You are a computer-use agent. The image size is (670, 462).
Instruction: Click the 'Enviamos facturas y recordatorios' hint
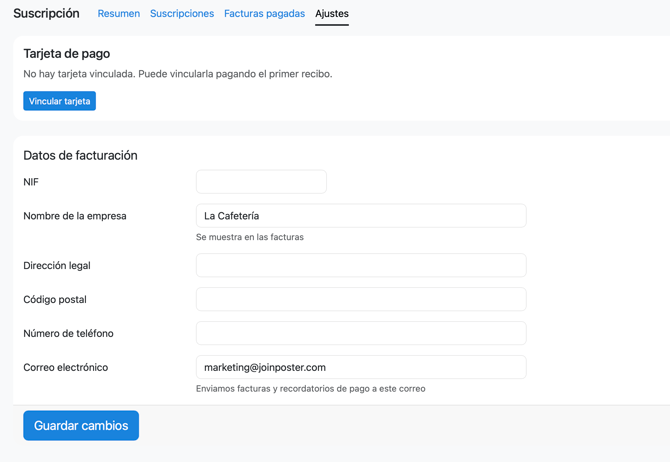pos(311,388)
